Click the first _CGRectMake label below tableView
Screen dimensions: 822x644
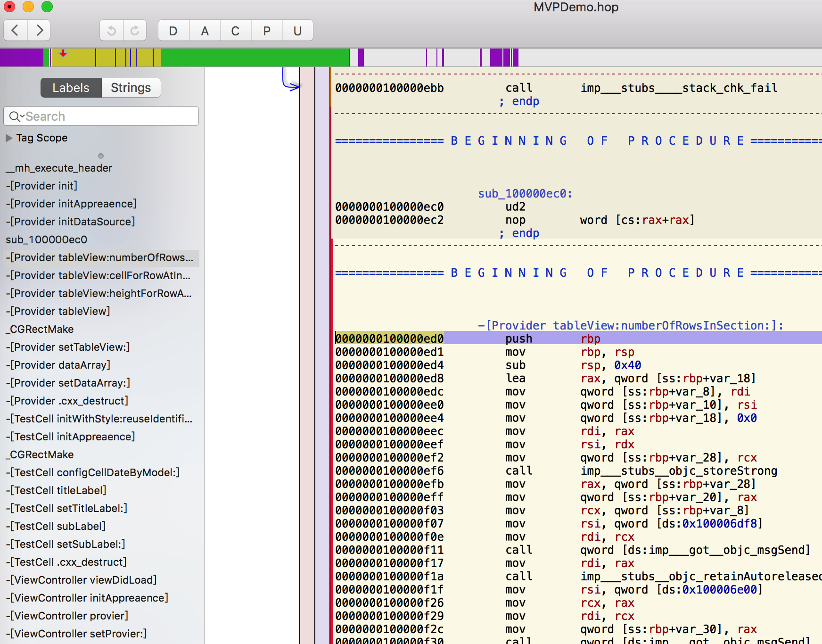click(40, 329)
